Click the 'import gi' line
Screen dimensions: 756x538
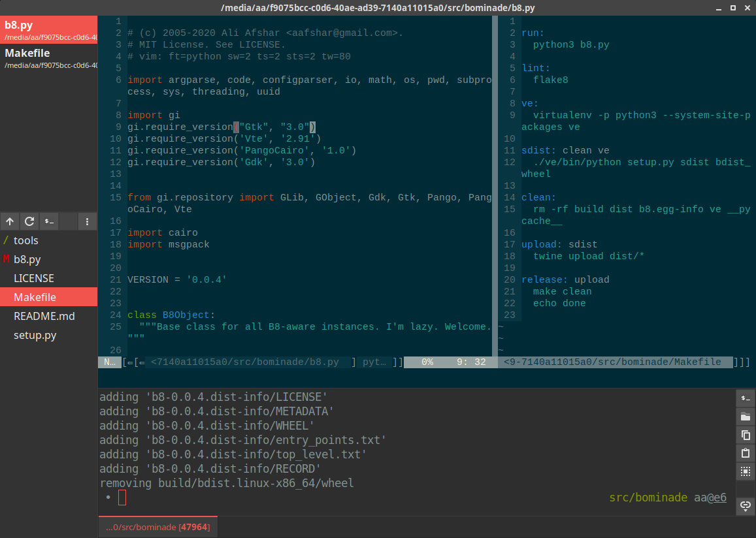[154, 115]
